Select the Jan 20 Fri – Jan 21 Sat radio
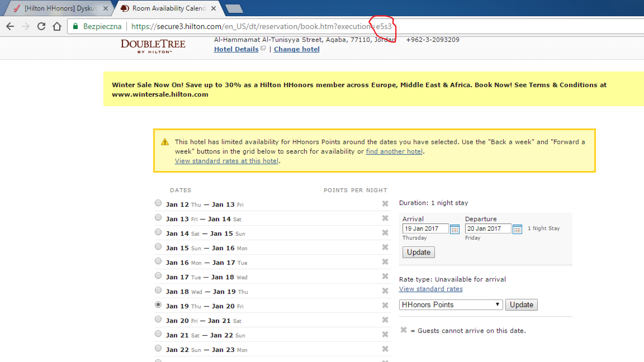The image size is (644, 362). [158, 319]
